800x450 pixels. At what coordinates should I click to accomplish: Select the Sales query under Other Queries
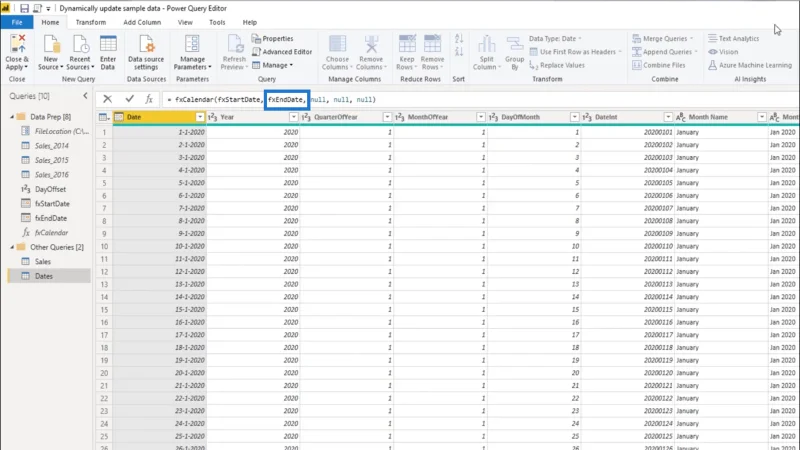pos(43,262)
